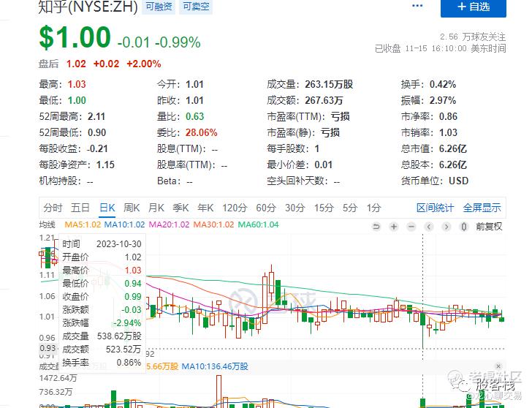Viewport: 532px width, 408px height.
Task: Select the 1分 chart tab
Action: 373,208
